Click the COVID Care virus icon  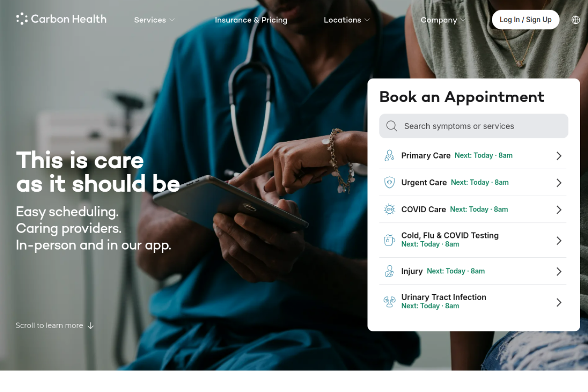click(x=390, y=210)
